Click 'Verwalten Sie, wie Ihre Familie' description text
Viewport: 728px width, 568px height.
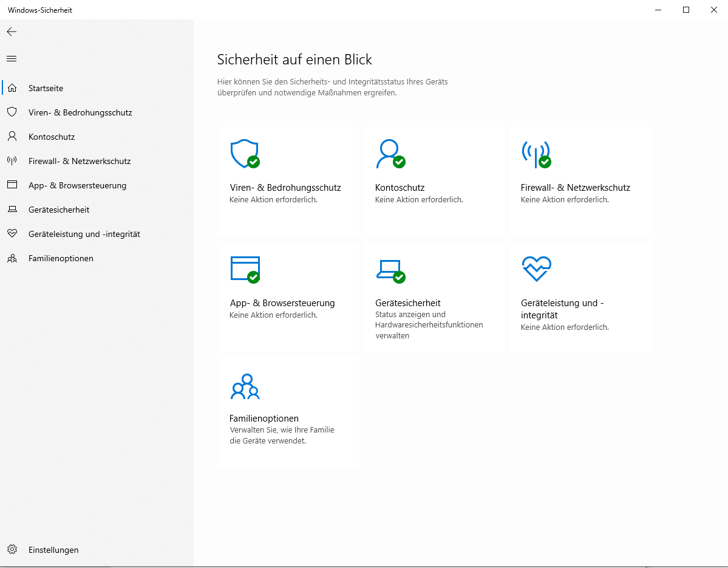click(282, 429)
